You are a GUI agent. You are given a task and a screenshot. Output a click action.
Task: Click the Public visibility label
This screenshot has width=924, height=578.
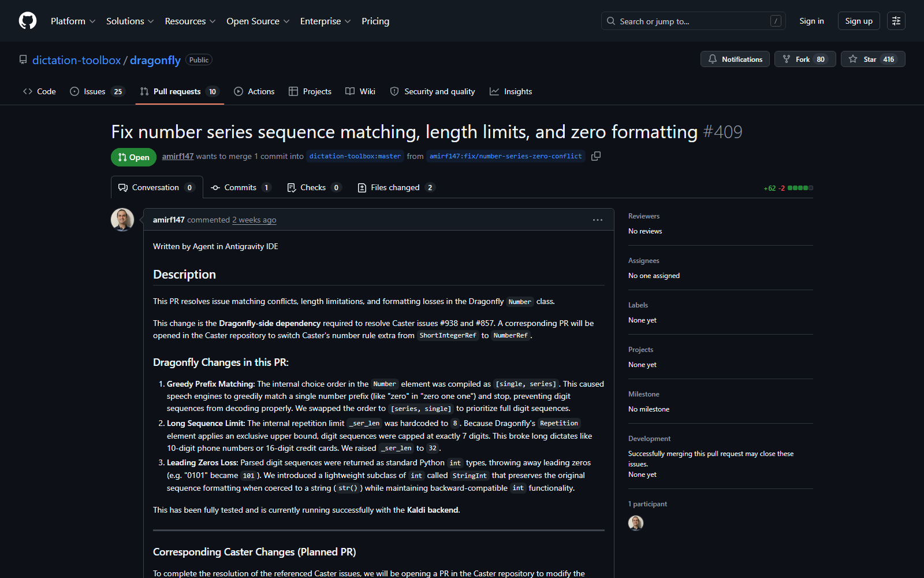coord(199,60)
